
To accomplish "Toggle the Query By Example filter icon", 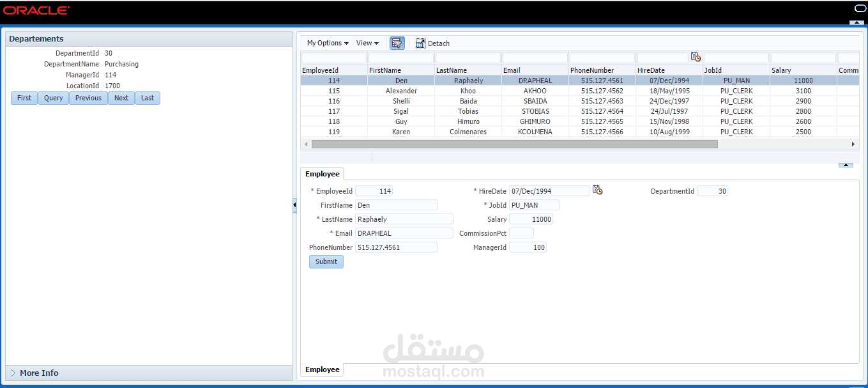I will tap(397, 43).
